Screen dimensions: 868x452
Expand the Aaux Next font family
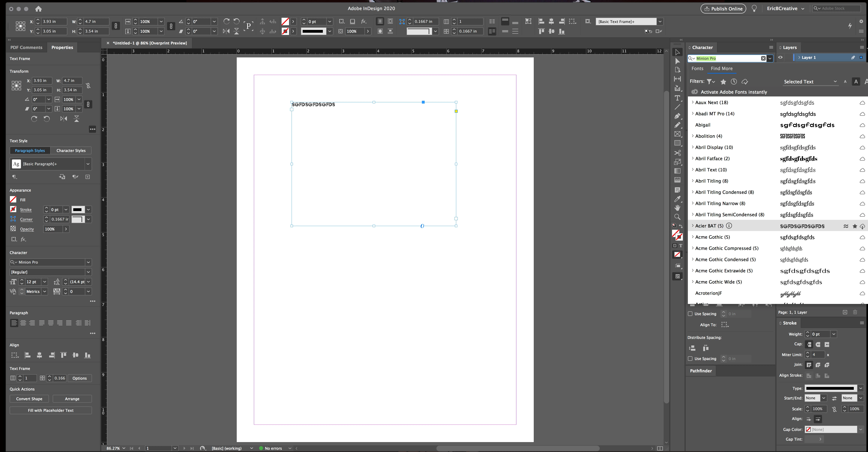[x=693, y=102]
